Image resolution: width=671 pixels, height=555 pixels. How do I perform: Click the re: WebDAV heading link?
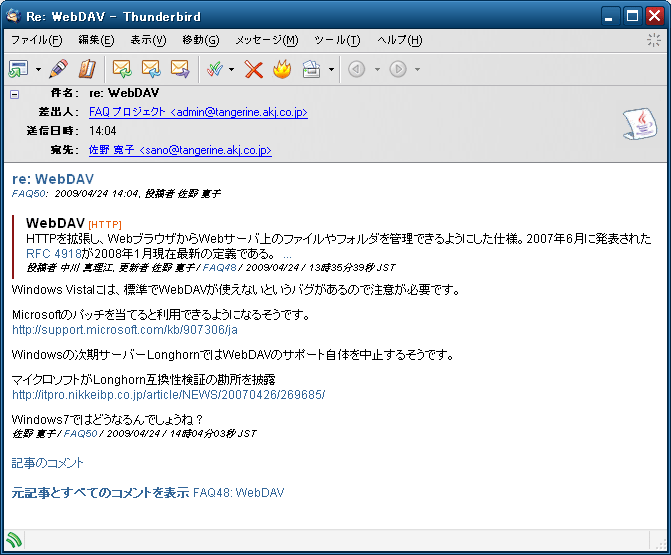[53, 179]
